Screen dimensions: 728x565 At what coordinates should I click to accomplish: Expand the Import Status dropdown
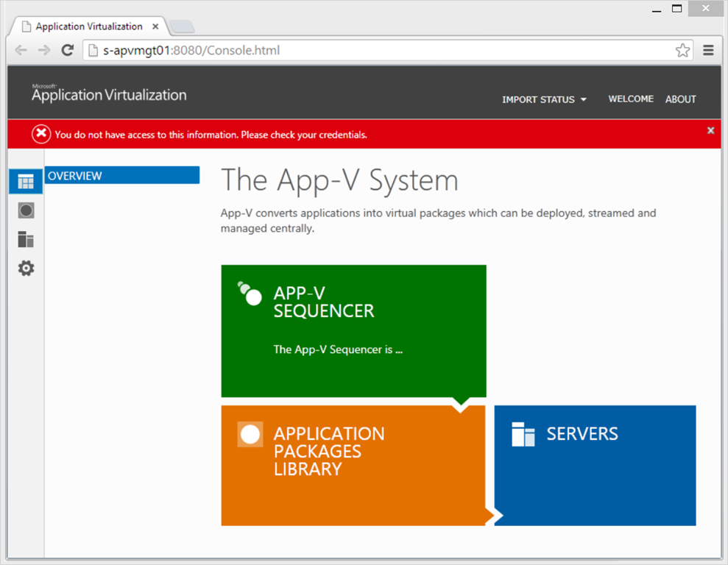(544, 99)
